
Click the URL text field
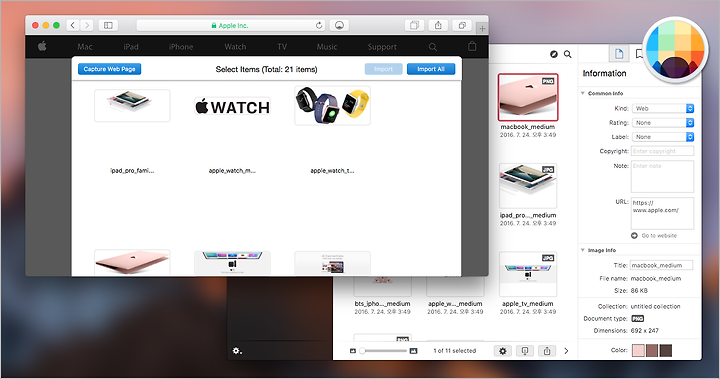tap(662, 213)
